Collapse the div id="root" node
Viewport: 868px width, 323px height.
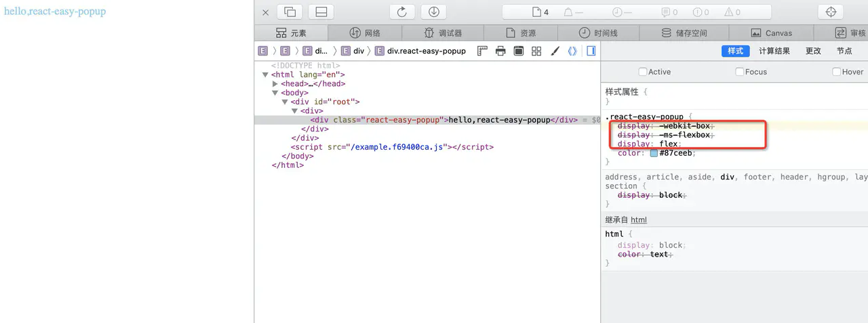285,102
